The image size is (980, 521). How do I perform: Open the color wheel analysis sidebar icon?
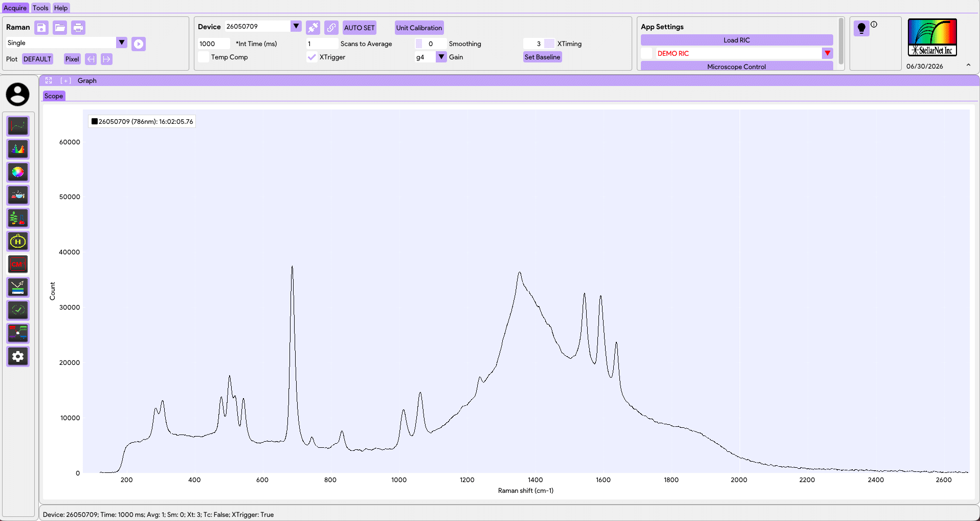[18, 172]
